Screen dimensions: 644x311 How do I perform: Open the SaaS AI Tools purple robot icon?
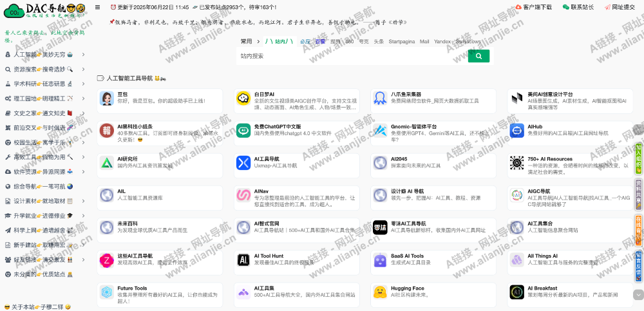[x=380, y=260]
